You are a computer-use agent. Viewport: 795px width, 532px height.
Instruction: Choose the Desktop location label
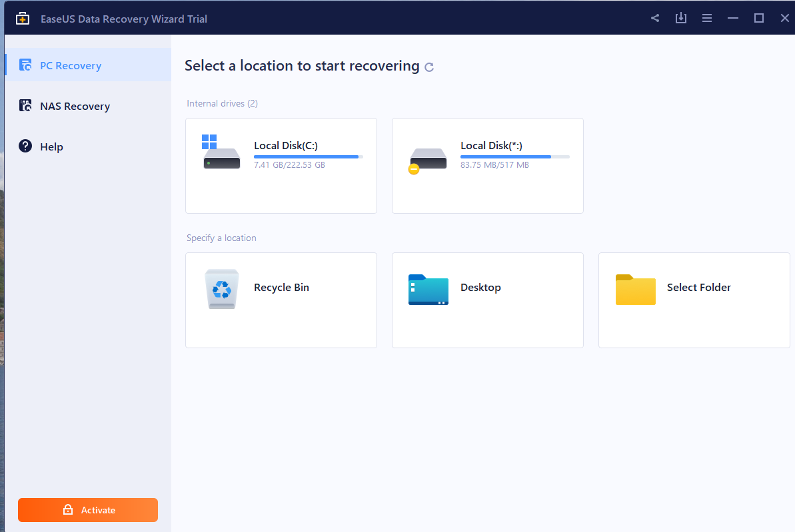(480, 287)
